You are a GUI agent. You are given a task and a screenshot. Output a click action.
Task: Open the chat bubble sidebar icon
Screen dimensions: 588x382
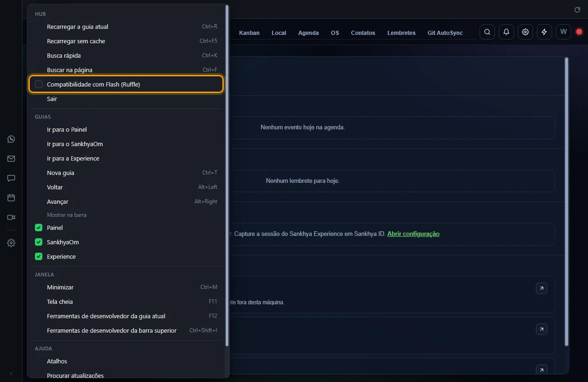[11, 178]
